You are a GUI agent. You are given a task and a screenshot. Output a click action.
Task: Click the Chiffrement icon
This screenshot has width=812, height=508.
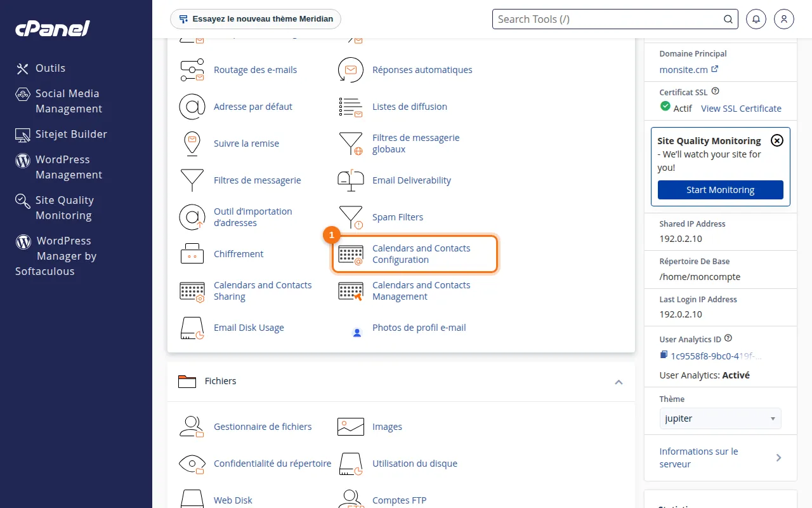tap(192, 254)
